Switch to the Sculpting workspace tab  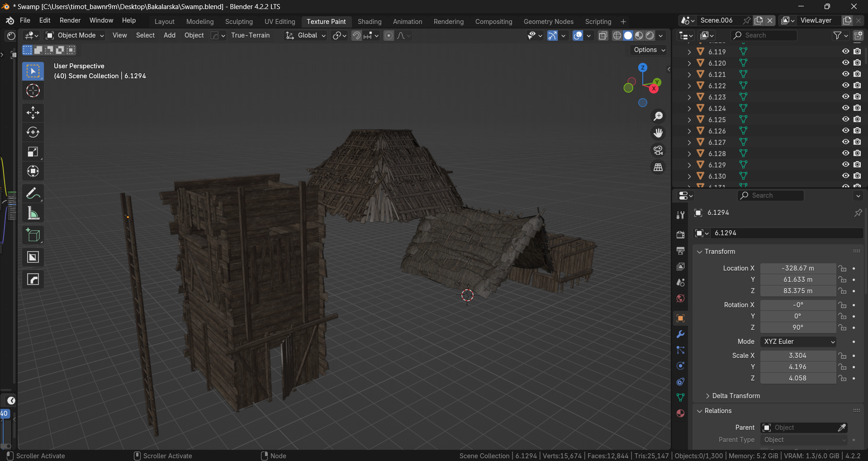tap(239, 22)
